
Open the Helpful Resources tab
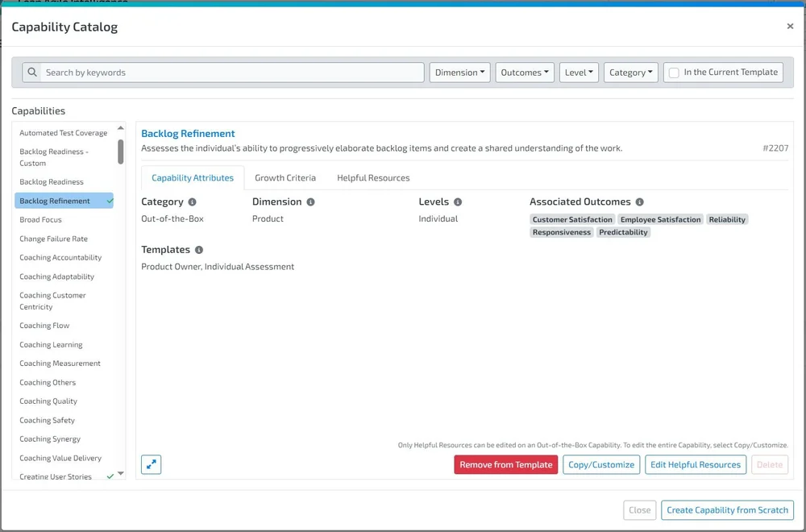372,177
